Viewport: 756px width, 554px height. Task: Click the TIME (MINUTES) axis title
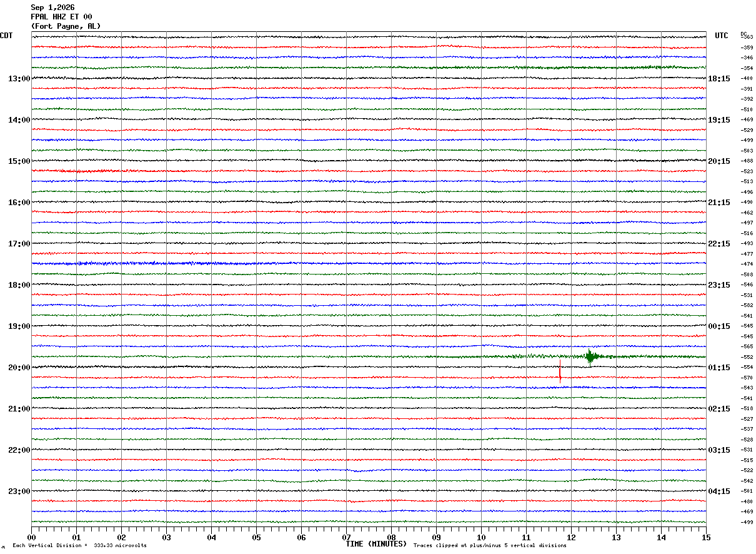tap(376, 544)
